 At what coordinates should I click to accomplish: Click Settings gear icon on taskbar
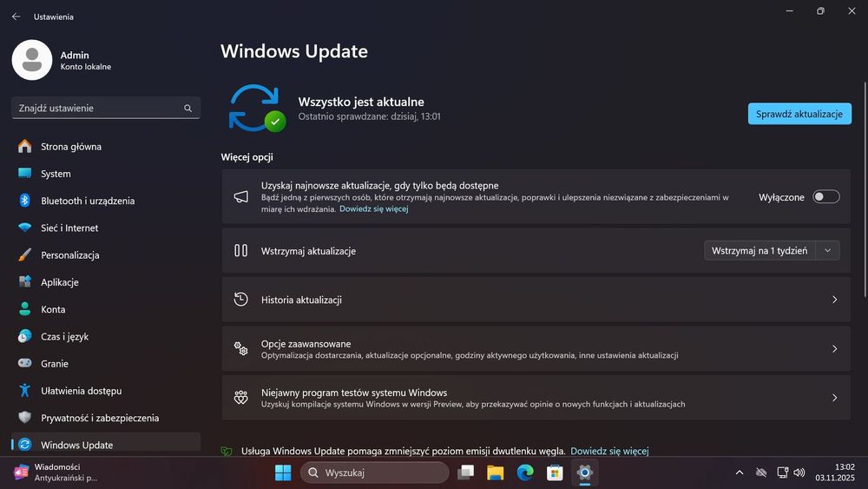point(584,472)
